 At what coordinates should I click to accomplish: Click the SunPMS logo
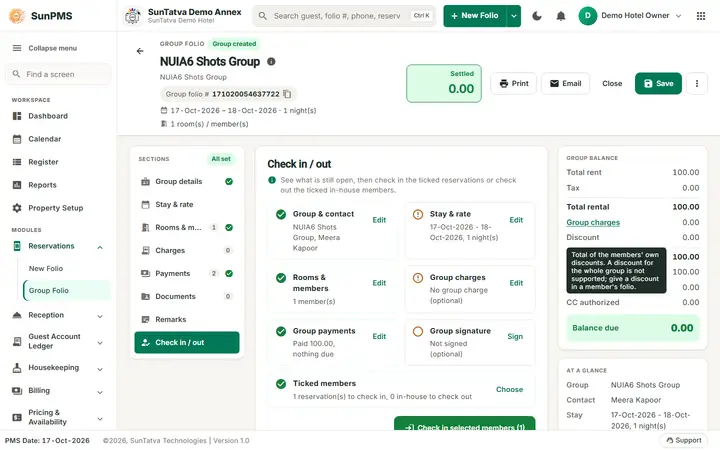click(17, 16)
